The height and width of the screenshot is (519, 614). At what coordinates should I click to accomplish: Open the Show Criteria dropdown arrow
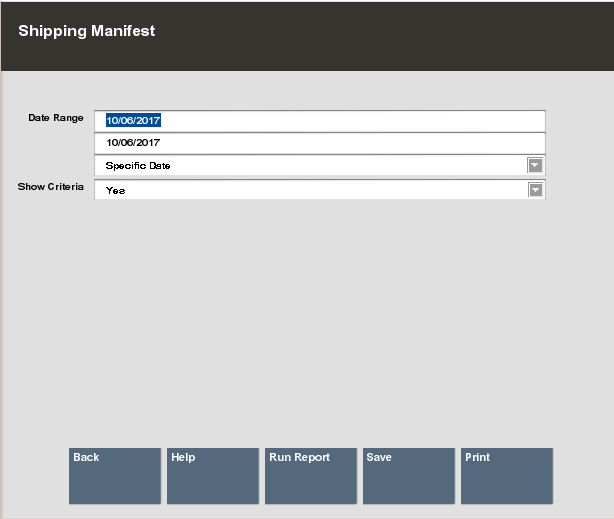pos(535,190)
